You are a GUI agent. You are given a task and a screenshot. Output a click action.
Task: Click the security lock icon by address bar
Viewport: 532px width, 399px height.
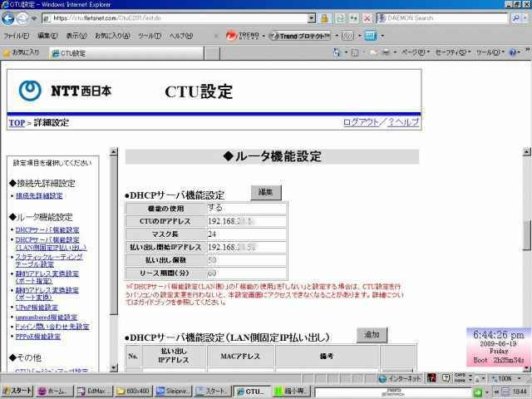(324, 18)
